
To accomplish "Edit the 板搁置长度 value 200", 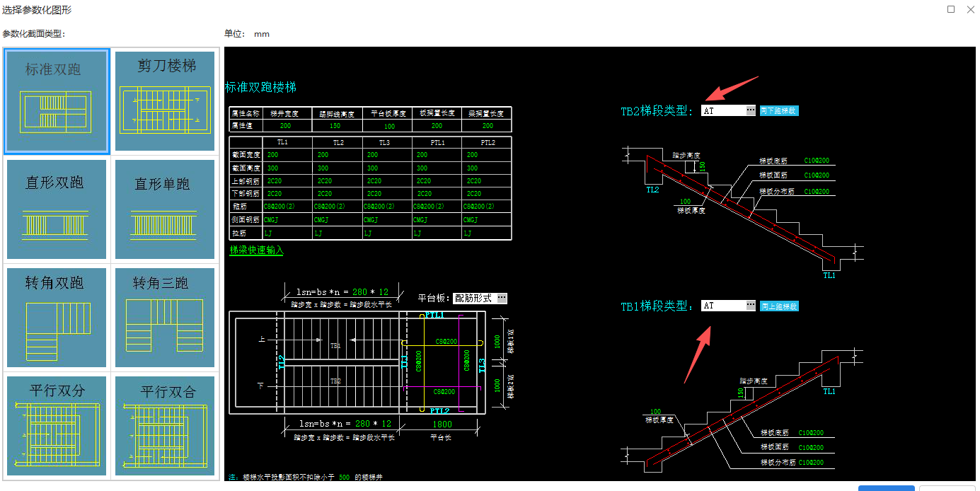I will click(x=437, y=126).
